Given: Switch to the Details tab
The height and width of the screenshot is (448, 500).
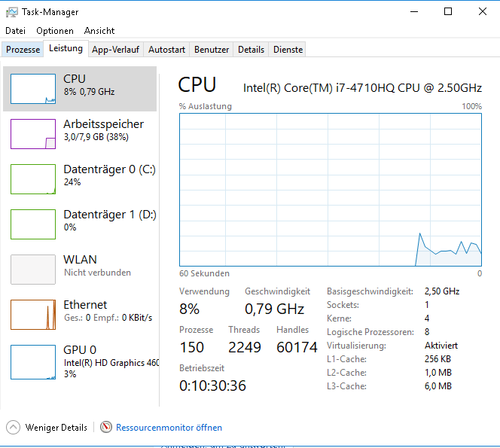Looking at the screenshot, I should (x=251, y=50).
